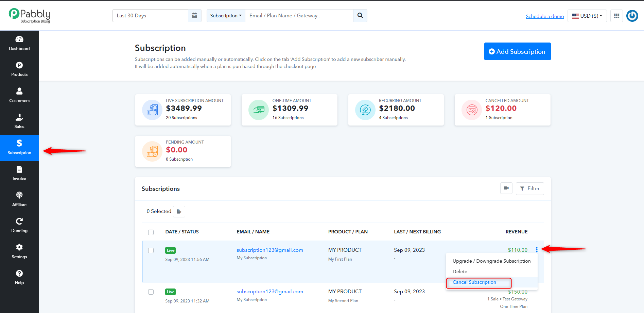Image resolution: width=644 pixels, height=313 pixels.
Task: Go to Products in sidebar
Action: point(19,69)
